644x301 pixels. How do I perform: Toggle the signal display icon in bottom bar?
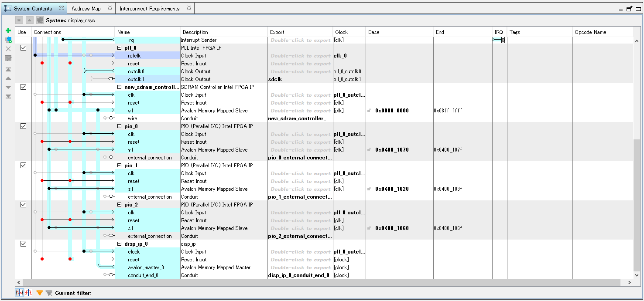pyautogui.click(x=19, y=293)
